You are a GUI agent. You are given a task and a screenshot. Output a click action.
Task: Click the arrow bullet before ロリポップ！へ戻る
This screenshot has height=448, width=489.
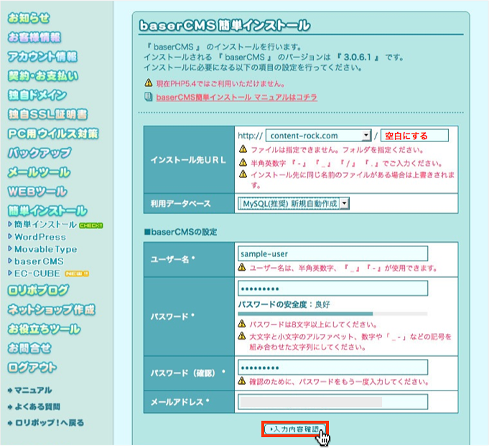point(10,423)
